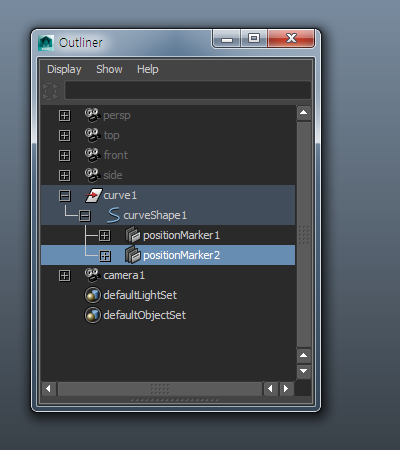Click the persp camera icon
Viewport: 400px width, 450px height.
(x=92, y=115)
